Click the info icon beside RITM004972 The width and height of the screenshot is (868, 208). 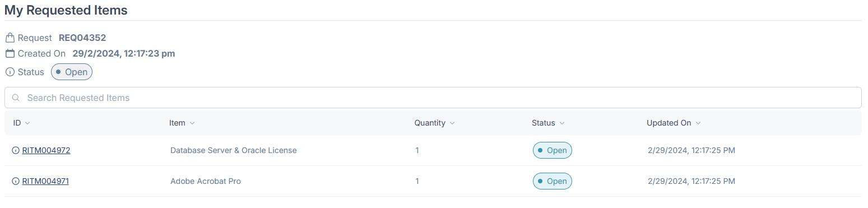click(x=16, y=150)
